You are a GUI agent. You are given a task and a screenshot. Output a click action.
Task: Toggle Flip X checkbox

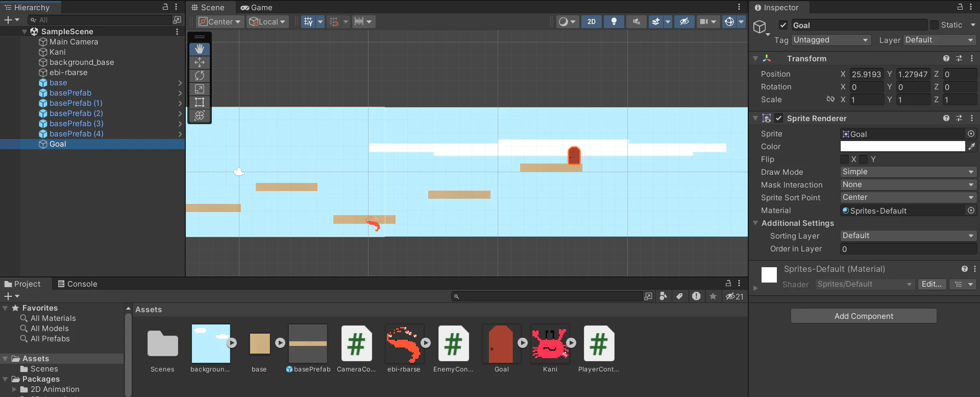pos(845,159)
